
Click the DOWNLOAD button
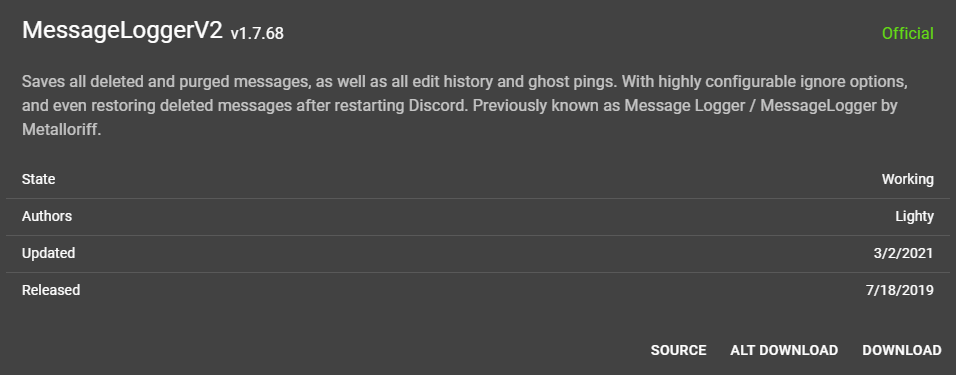(x=901, y=351)
